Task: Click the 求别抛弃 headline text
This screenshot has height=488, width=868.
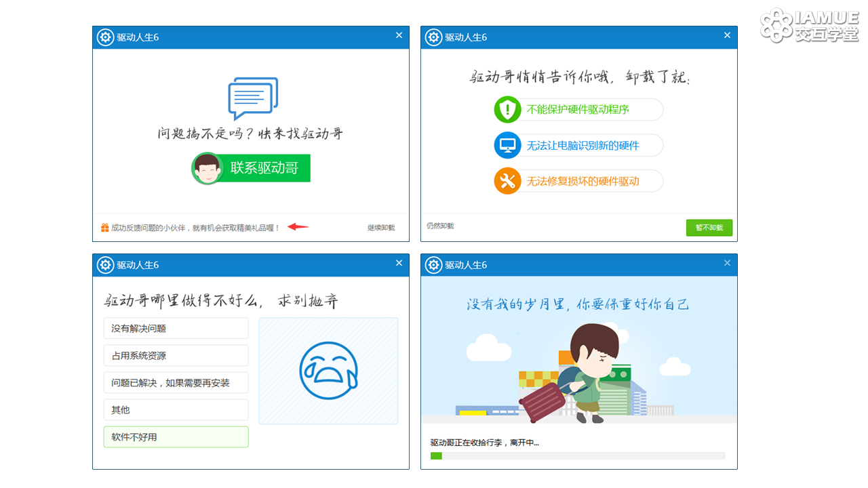Action: pos(307,301)
